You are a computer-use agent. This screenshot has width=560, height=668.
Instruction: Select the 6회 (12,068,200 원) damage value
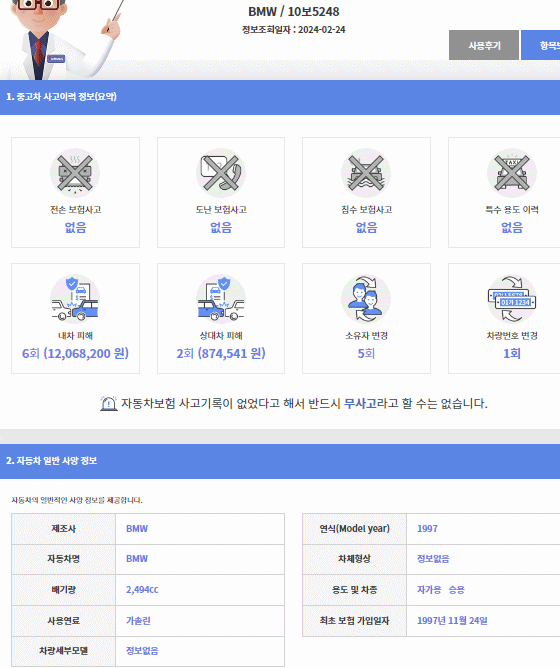(75, 353)
